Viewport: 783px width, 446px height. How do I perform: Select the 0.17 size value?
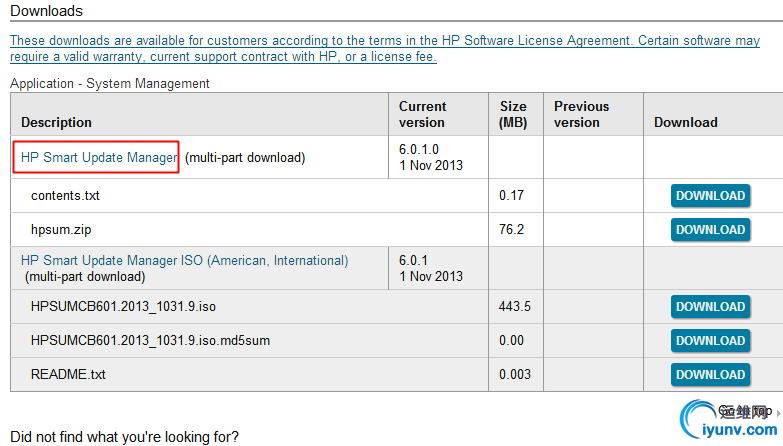coord(511,195)
